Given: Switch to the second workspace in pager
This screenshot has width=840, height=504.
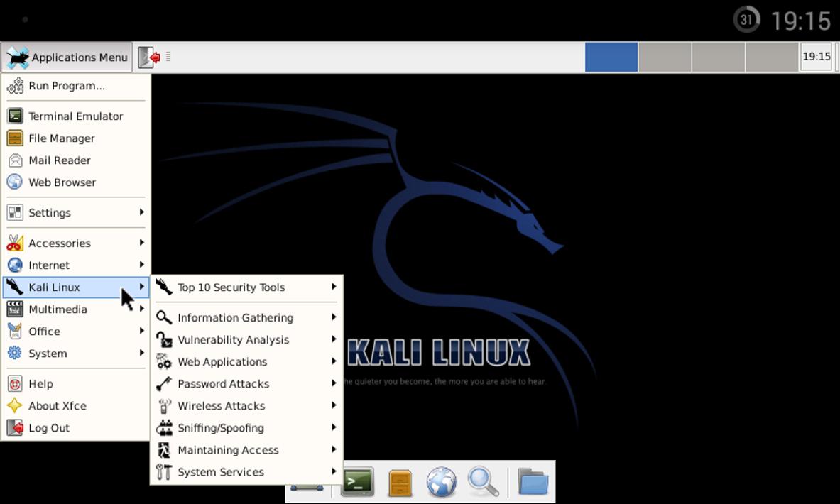Looking at the screenshot, I should point(665,57).
